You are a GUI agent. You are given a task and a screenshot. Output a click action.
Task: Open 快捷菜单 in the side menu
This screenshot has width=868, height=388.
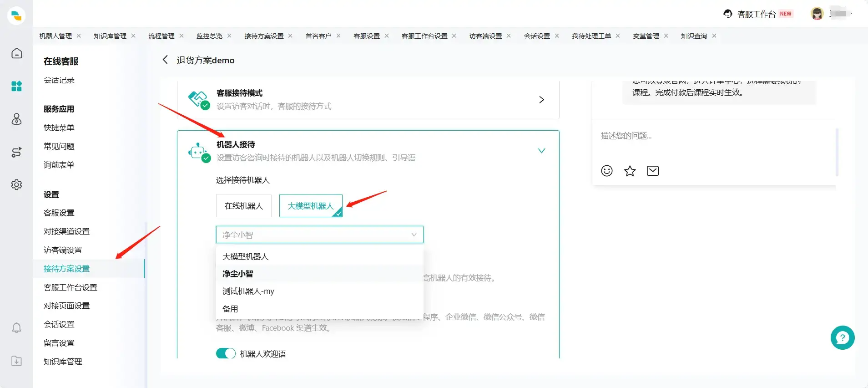coord(59,128)
